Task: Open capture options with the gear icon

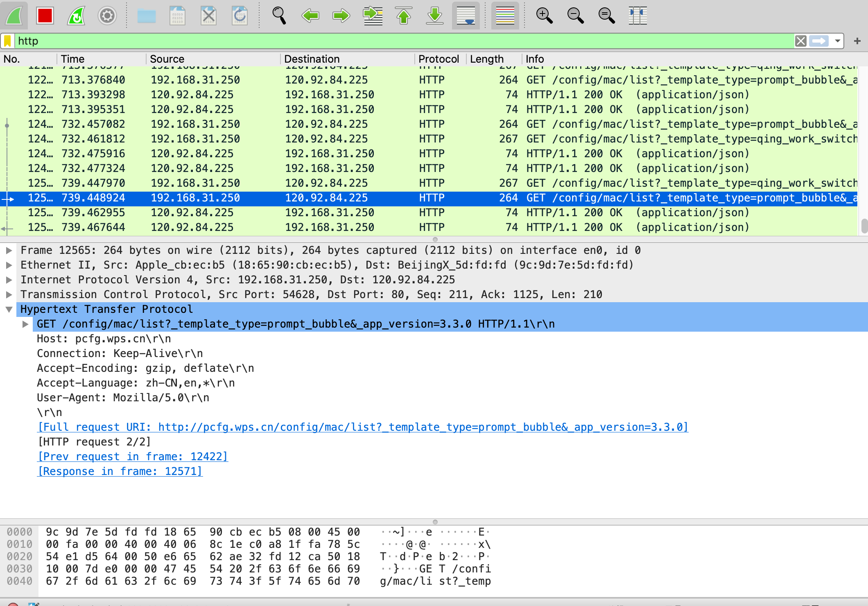Action: pyautogui.click(x=107, y=16)
